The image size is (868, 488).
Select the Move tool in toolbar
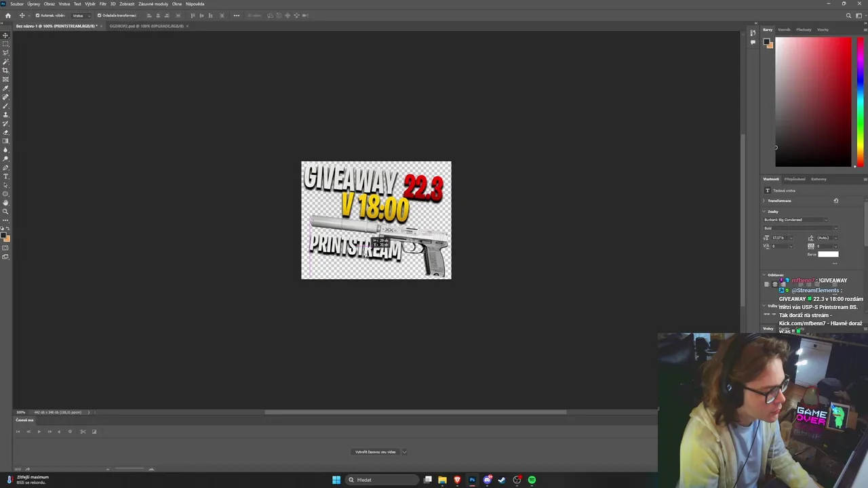5,35
